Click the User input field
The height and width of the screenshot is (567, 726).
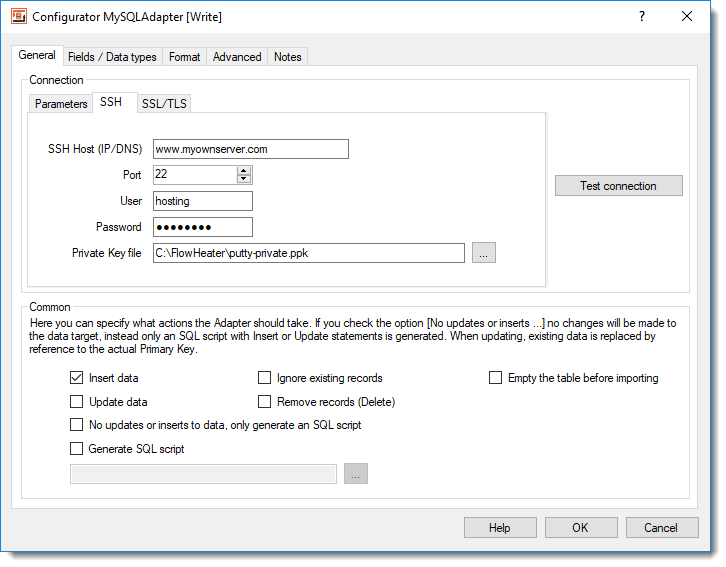pyautogui.click(x=203, y=201)
